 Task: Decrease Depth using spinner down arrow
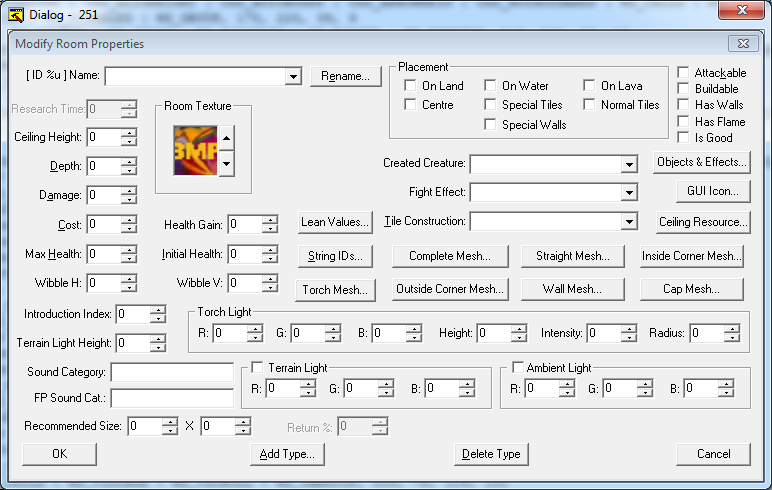pyautogui.click(x=129, y=170)
